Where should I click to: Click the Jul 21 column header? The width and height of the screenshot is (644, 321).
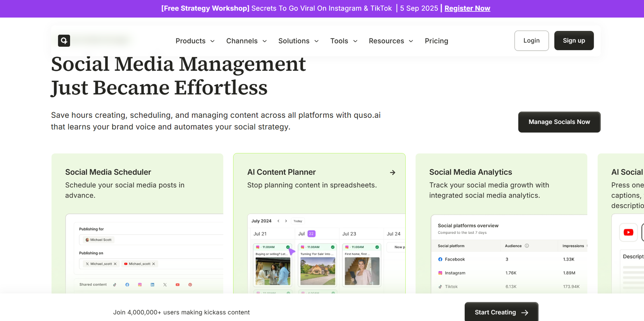260,234
